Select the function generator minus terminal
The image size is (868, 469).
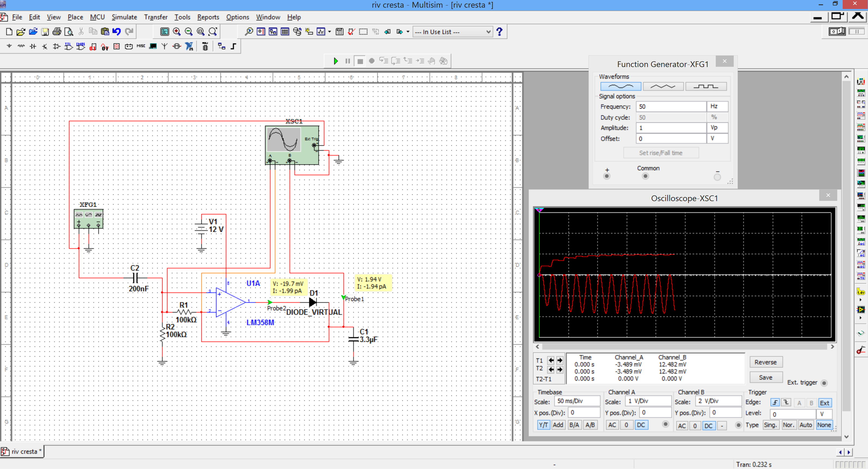pyautogui.click(x=717, y=177)
